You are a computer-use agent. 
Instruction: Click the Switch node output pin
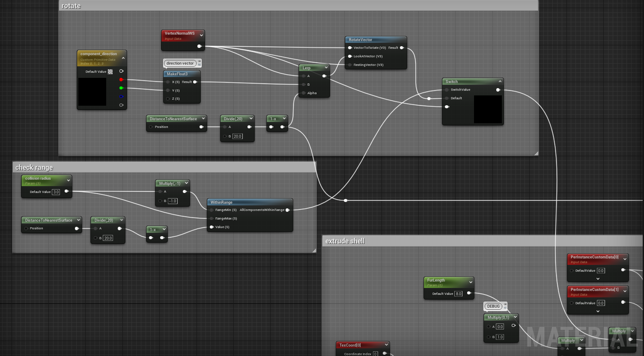498,90
